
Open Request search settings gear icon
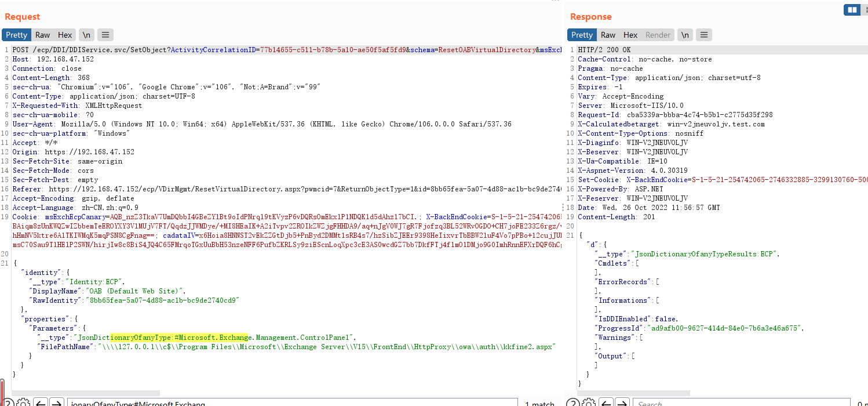24,403
